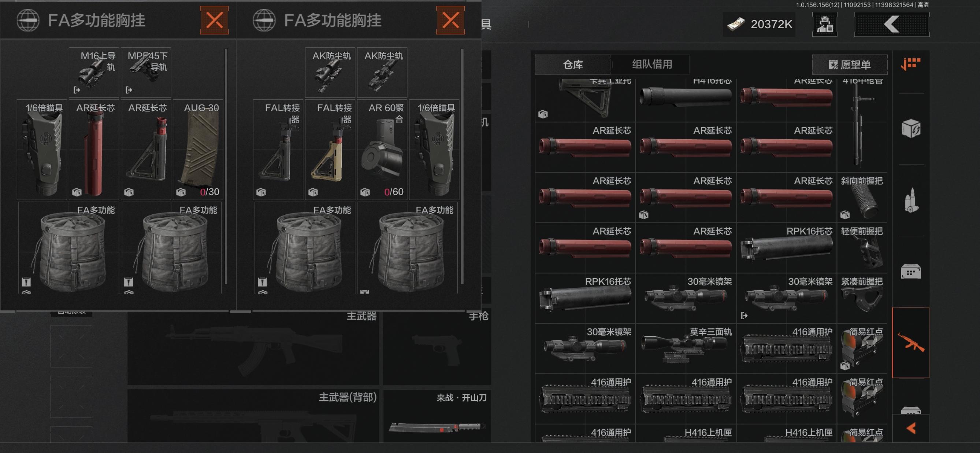Click the back arrow button

891,24
